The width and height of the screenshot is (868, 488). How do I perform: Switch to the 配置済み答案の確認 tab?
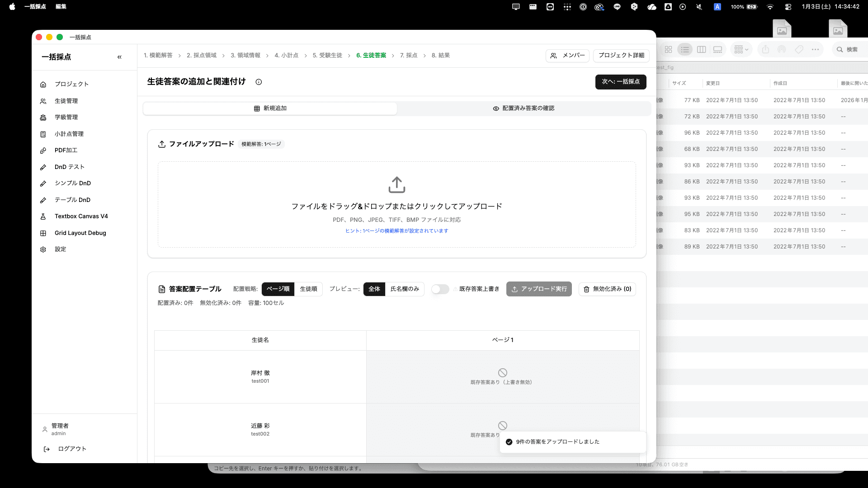(x=524, y=108)
